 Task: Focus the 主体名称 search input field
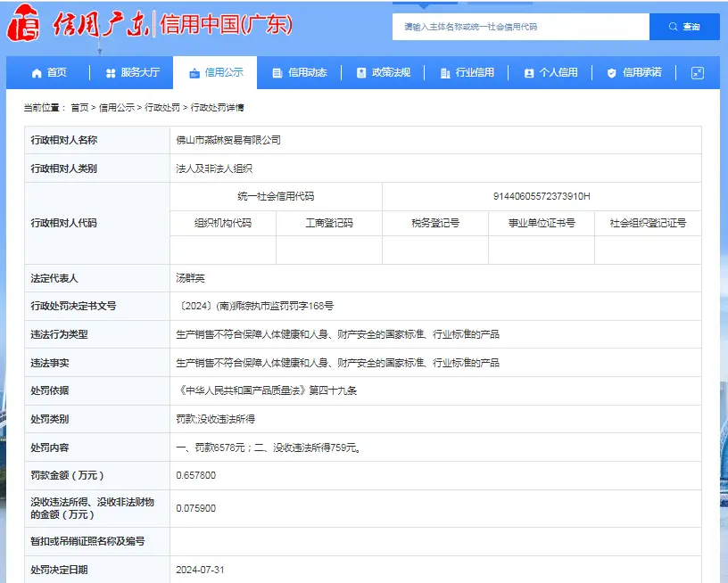pos(520,27)
